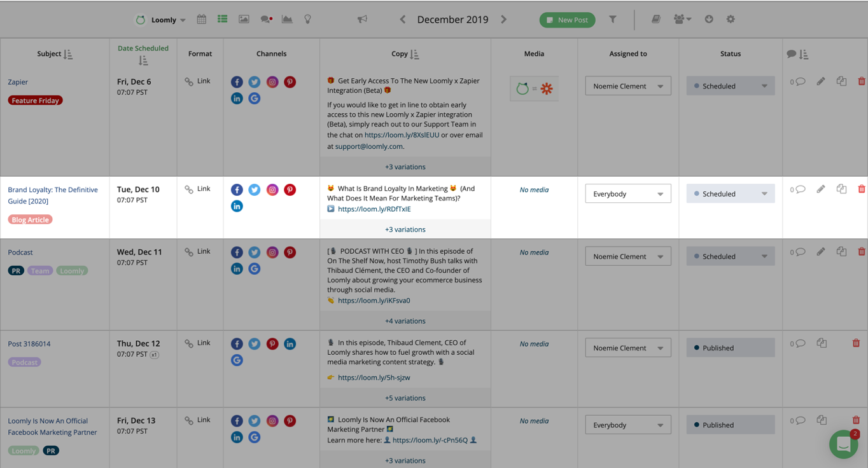The height and width of the screenshot is (468, 868).
Task: Open Brand Loyalty Scheduled status dropdown
Action: (731, 194)
